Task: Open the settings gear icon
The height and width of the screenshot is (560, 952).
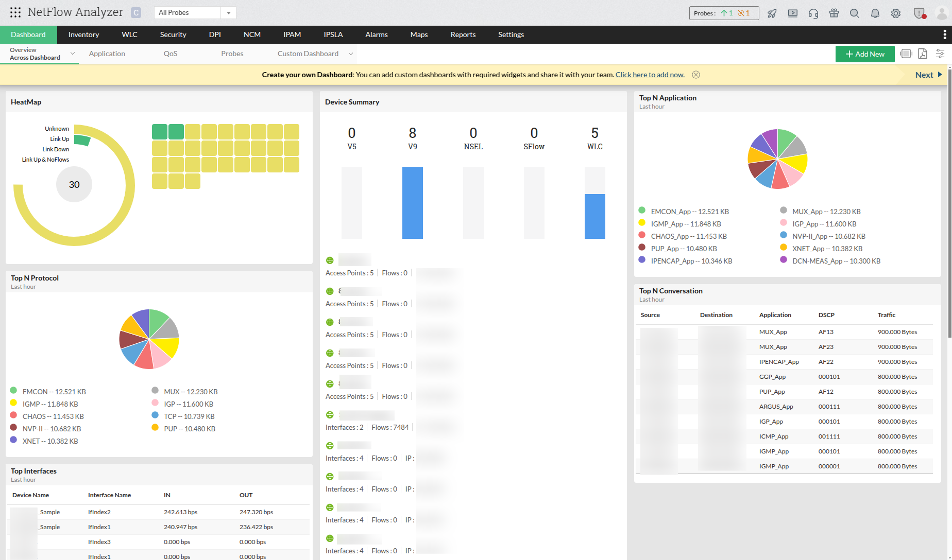Action: click(896, 13)
